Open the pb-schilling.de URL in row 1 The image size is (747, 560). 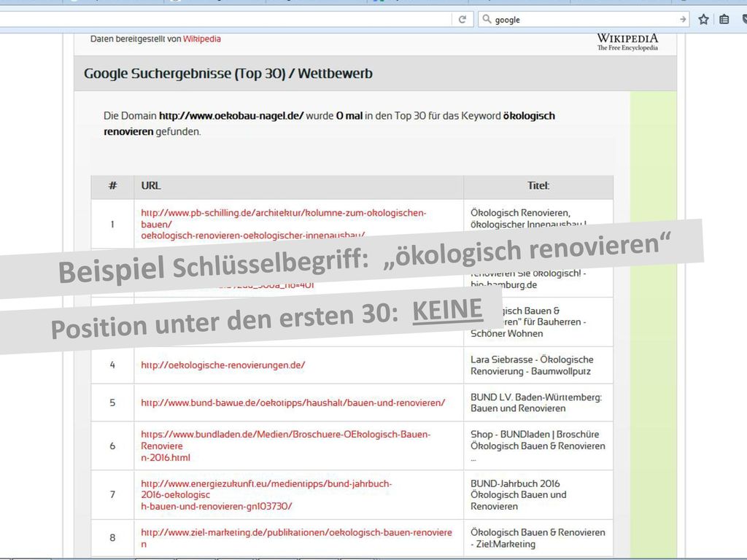[x=284, y=224]
